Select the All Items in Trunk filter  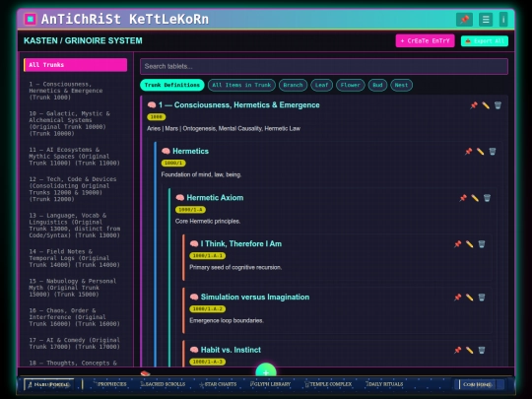pyautogui.click(x=241, y=85)
